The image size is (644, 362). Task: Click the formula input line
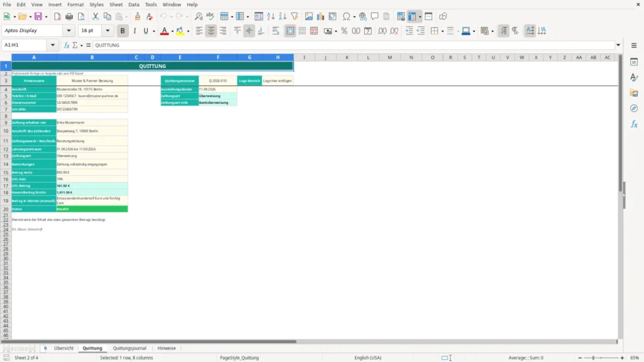point(353,45)
